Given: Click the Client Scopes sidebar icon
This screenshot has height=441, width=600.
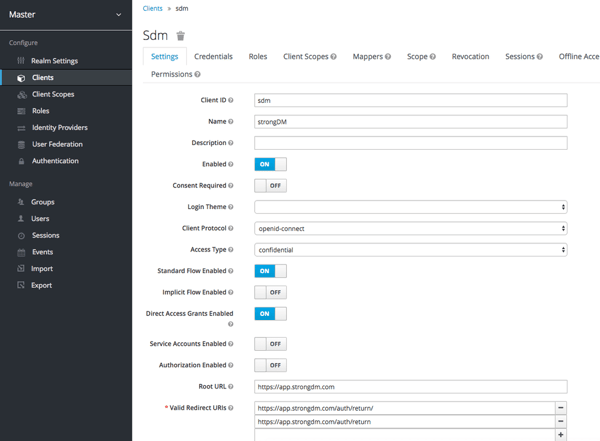Looking at the screenshot, I should click(x=21, y=94).
